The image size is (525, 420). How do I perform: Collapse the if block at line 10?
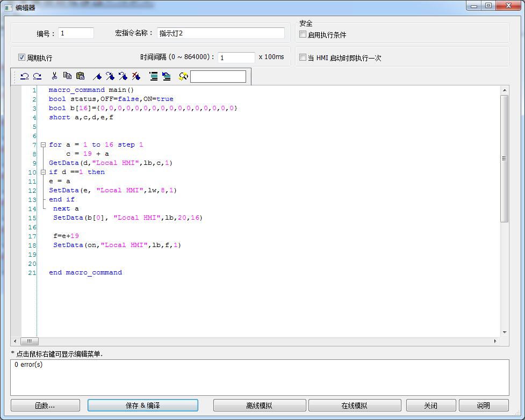click(43, 172)
